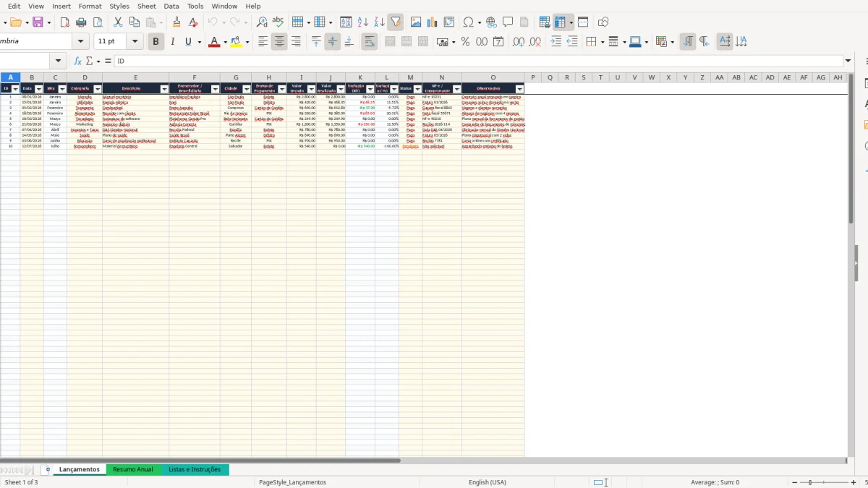Format cells as date
Screen dimensions: 868x488
click(498, 42)
